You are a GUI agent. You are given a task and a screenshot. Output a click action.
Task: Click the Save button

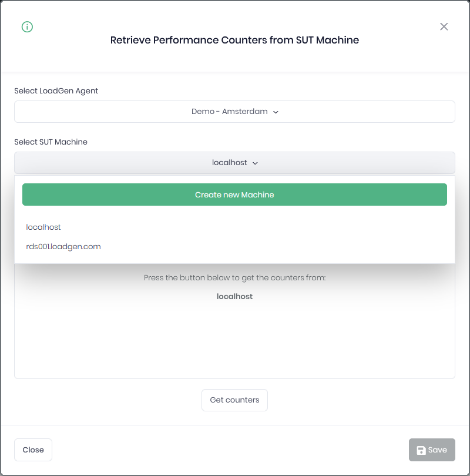(432, 450)
